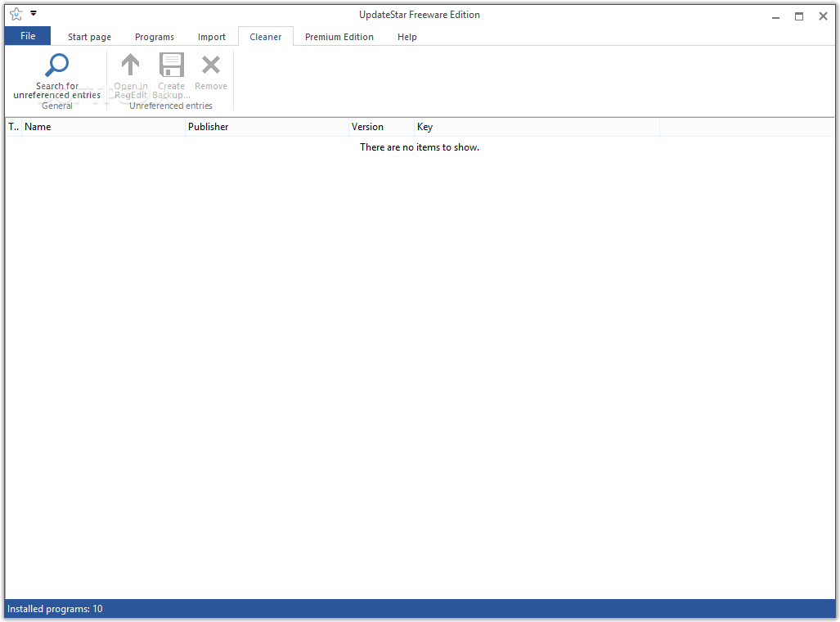Click the Installed programs: 10 status text
The width and height of the screenshot is (840, 622).
55,609
